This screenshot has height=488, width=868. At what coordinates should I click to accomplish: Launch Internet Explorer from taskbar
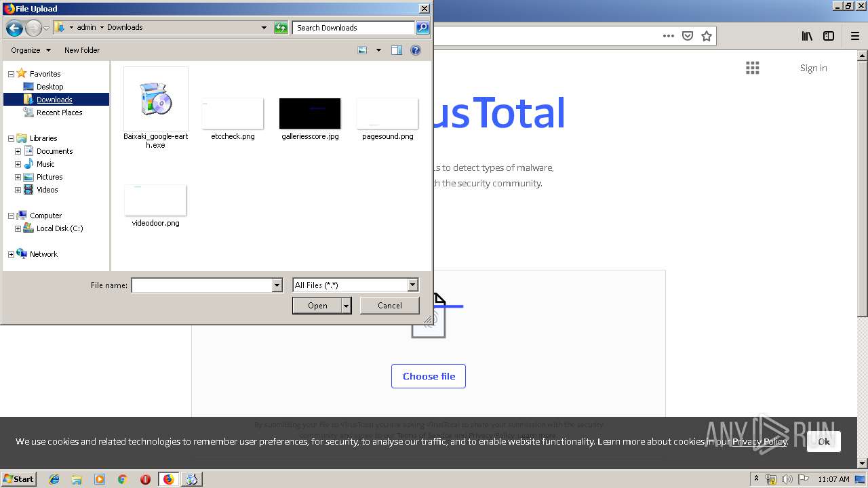click(x=54, y=479)
